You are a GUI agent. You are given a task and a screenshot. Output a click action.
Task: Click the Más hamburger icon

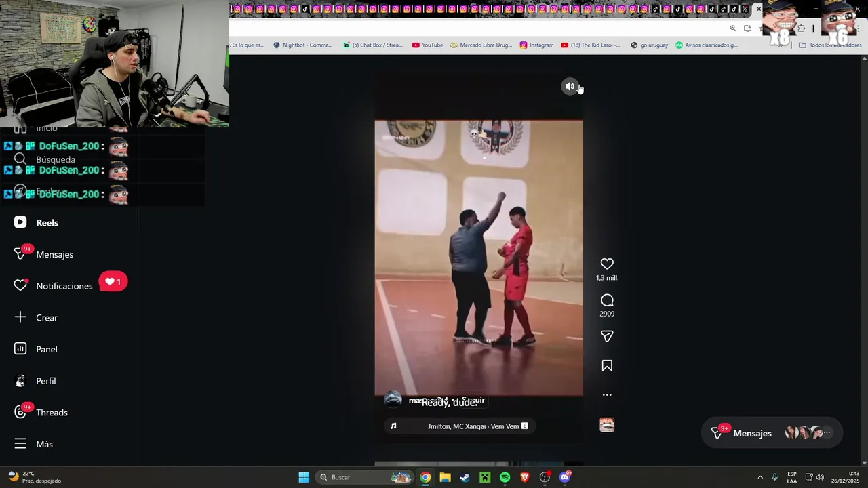20,444
